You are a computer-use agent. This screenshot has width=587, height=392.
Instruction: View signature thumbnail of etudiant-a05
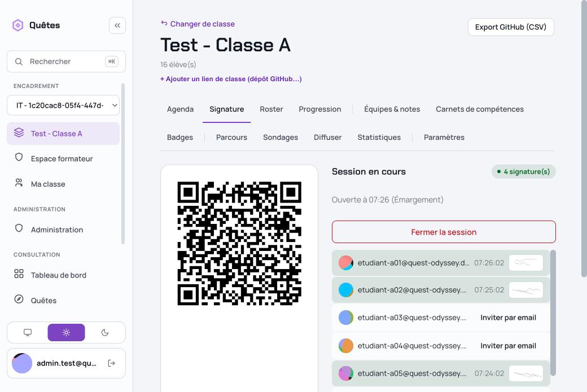point(526,373)
